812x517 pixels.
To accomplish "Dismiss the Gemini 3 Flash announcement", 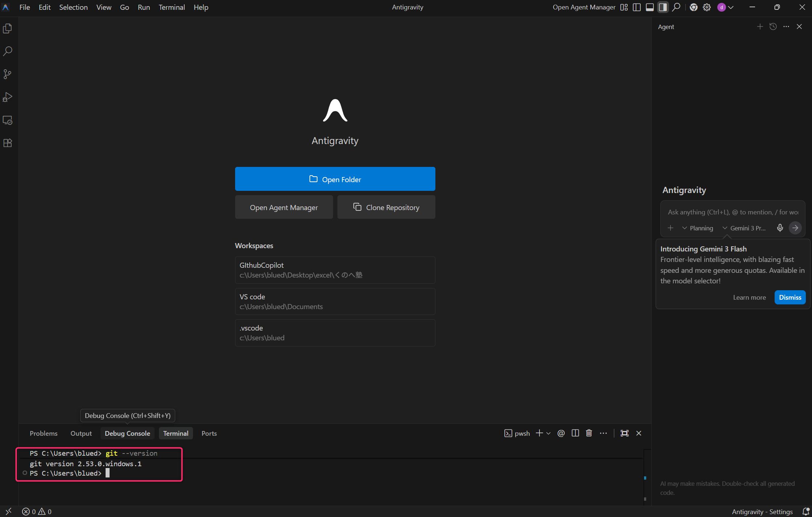I will [790, 297].
